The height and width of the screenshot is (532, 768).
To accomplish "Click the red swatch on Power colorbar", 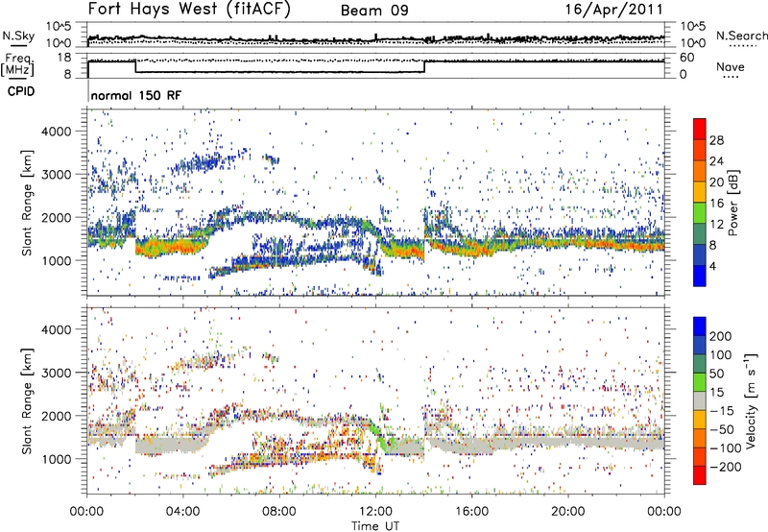I will pos(700,129).
